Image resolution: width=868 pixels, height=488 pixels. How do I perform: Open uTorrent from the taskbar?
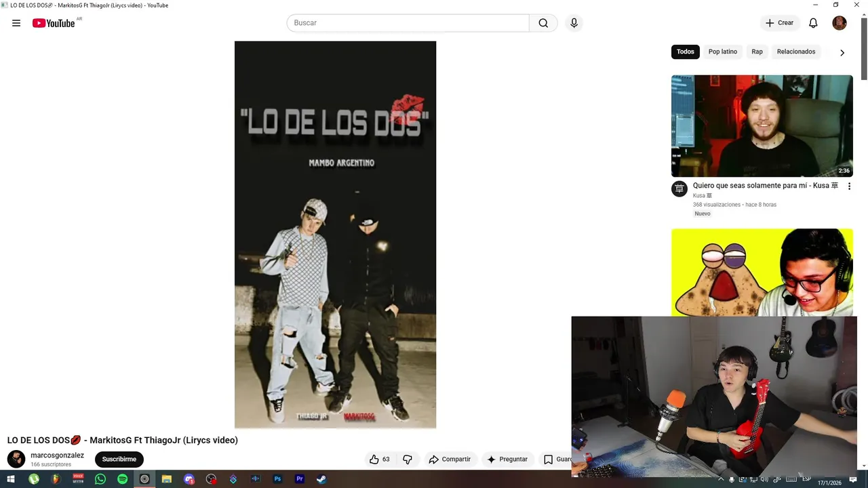[x=34, y=479]
